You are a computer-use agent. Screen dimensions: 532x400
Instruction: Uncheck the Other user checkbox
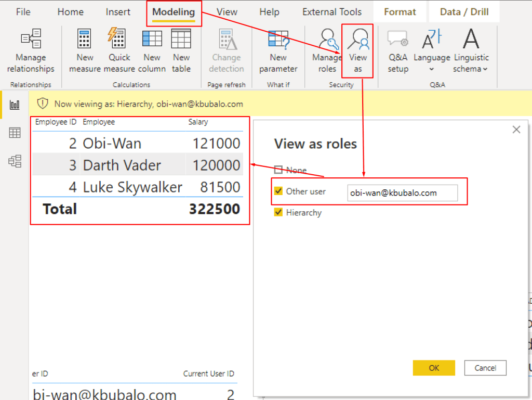point(278,191)
